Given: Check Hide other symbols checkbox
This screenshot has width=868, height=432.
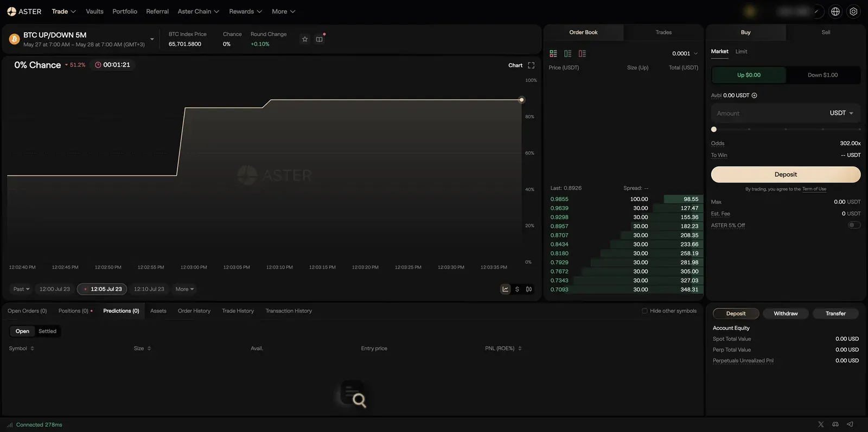Looking at the screenshot, I should click(x=644, y=311).
